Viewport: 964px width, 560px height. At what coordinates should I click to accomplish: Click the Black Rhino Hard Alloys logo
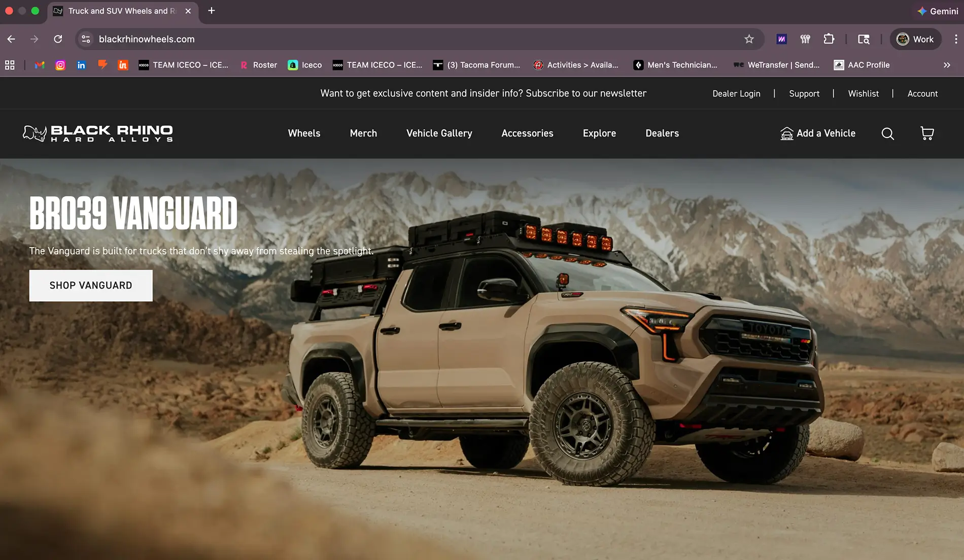pyautogui.click(x=98, y=133)
